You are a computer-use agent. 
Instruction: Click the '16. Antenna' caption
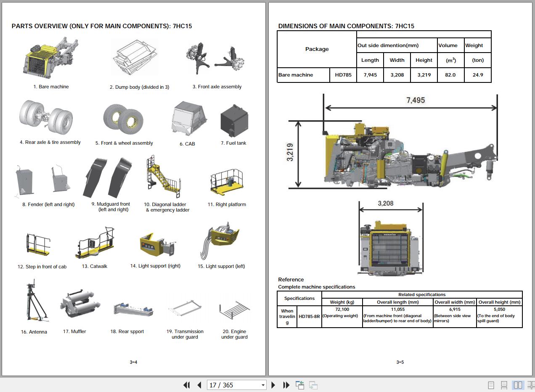point(34,332)
